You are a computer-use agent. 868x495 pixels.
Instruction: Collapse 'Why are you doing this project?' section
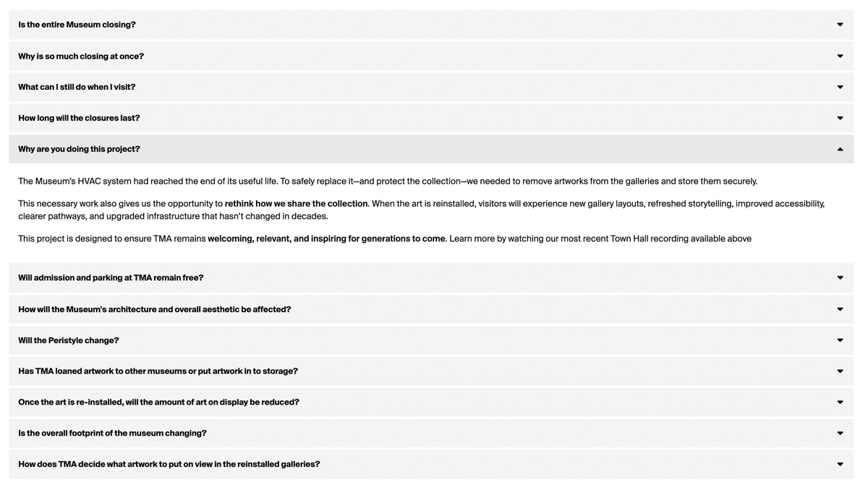(x=431, y=149)
